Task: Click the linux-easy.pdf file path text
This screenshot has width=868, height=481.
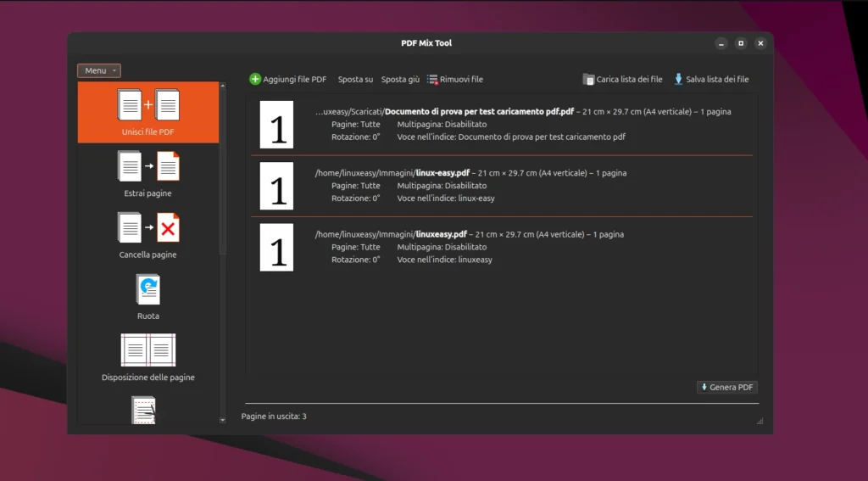Action: 392,173
